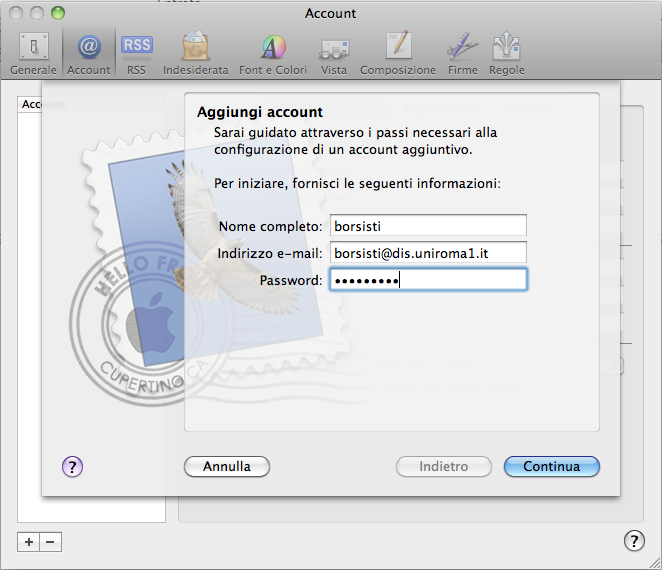Viewport: 662px width, 570px height.
Task: Open the RSS preferences pane
Action: [x=136, y=54]
